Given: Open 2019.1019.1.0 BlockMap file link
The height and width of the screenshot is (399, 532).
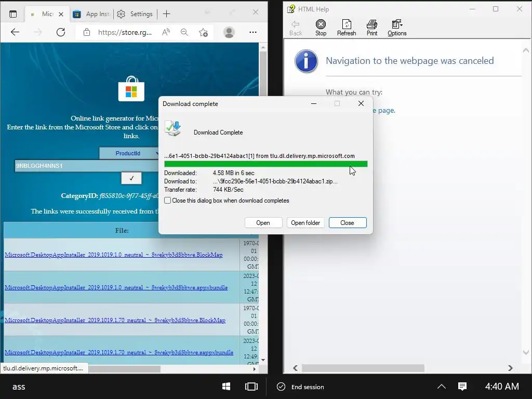Looking at the screenshot, I should (114, 255).
